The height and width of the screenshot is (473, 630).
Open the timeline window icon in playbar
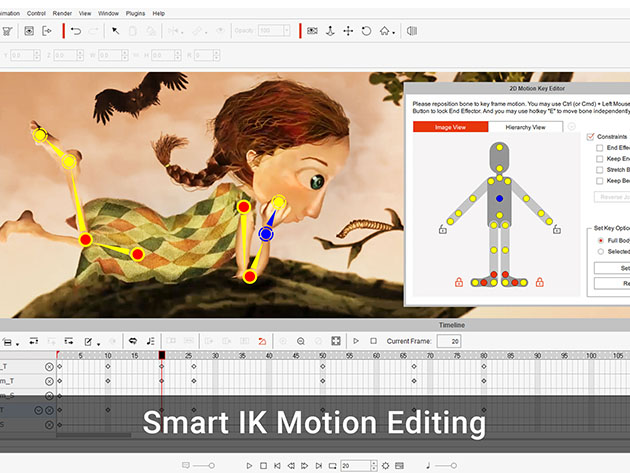(x=399, y=466)
